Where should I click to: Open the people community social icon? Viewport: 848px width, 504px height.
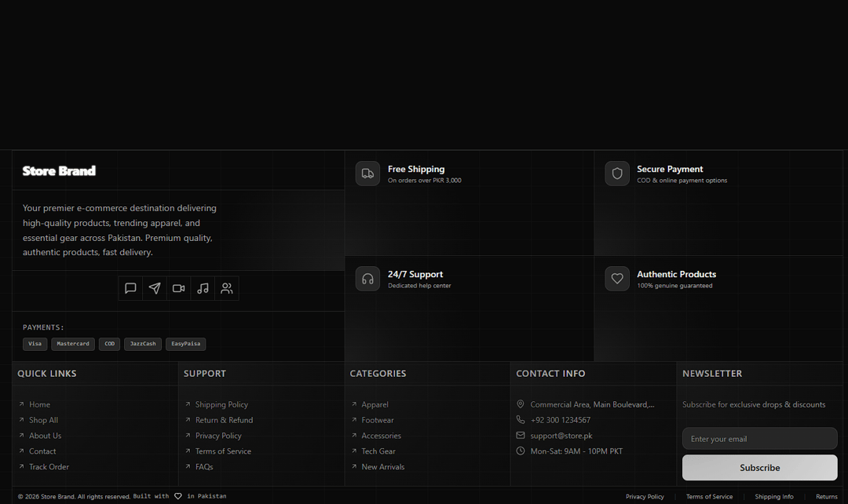(227, 288)
